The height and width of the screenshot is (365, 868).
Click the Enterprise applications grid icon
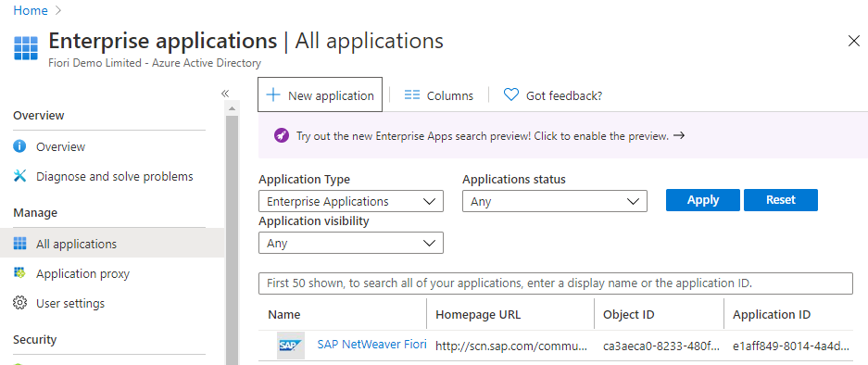(25, 49)
